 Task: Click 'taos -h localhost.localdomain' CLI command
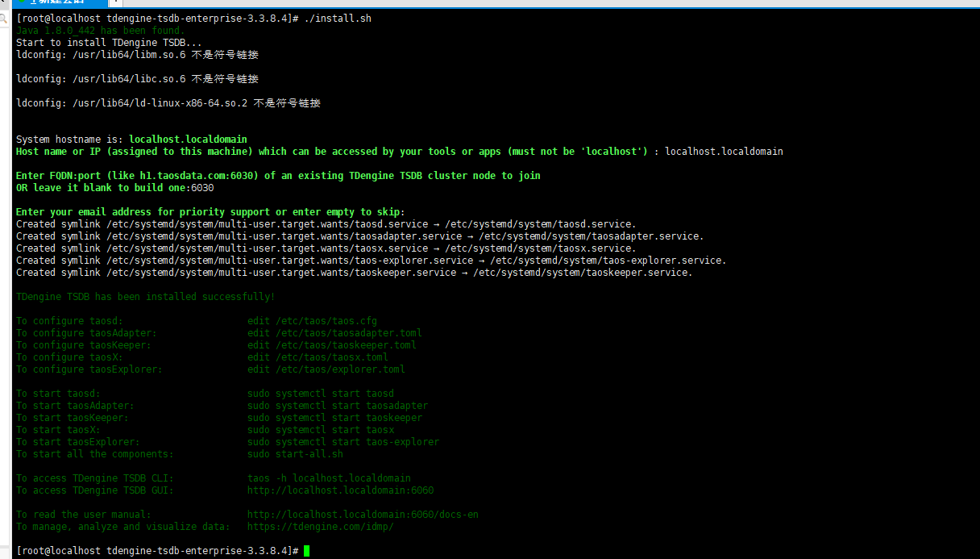point(329,478)
